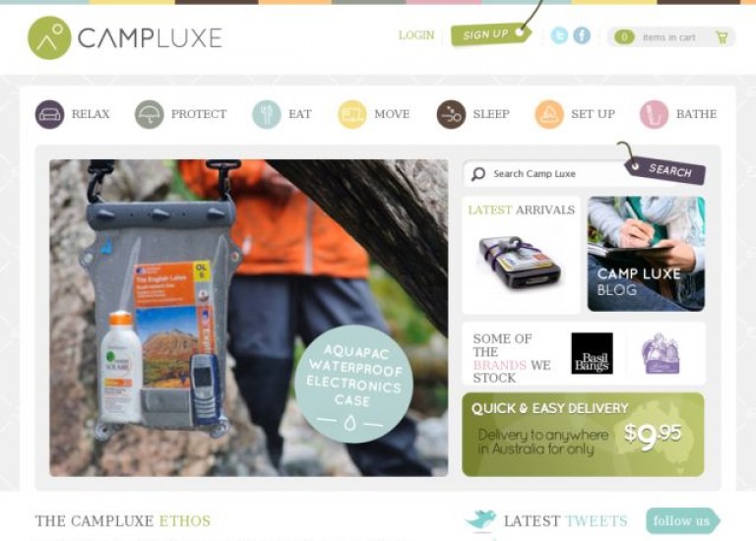Screen dimensions: 756x541
Task: Open the Login link
Action: pos(416,35)
